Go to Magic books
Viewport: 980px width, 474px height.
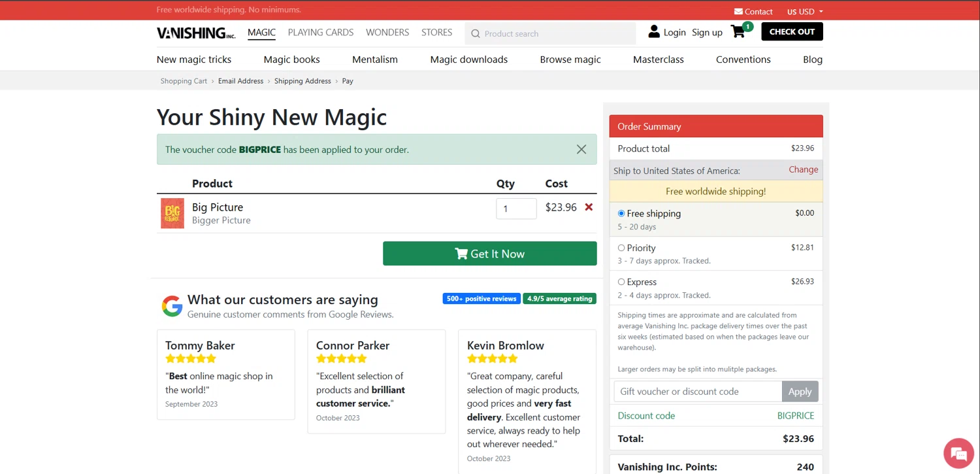pyautogui.click(x=291, y=59)
